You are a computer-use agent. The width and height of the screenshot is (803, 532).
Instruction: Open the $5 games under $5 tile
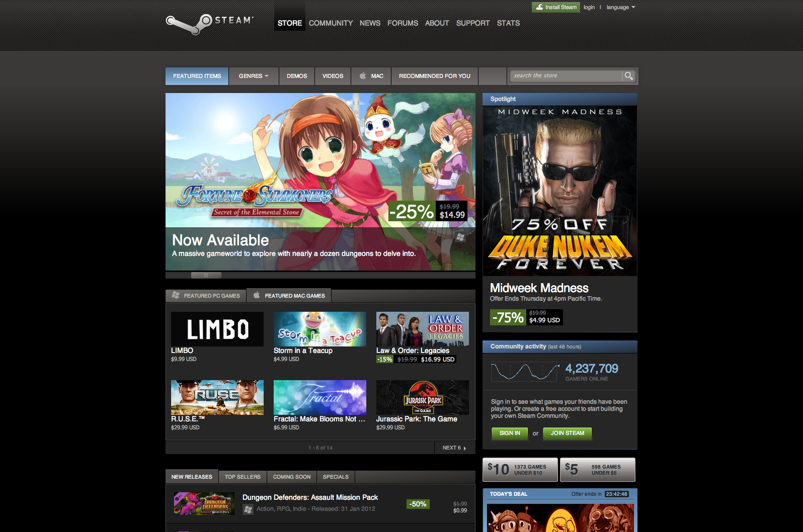[597, 470]
